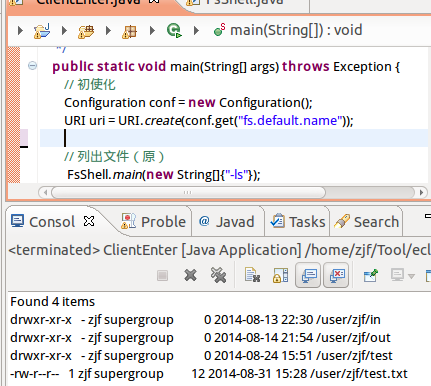Image resolution: width=431 pixels, height=386 pixels.
Task: Click the blank highlighted editor line
Action: pyautogui.click(x=234, y=138)
